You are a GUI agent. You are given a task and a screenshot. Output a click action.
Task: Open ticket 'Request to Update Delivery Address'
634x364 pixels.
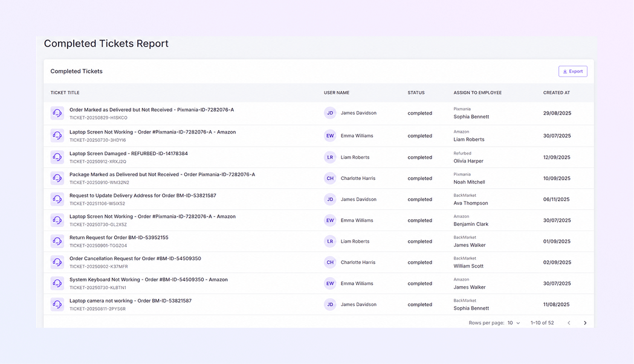pyautogui.click(x=143, y=196)
